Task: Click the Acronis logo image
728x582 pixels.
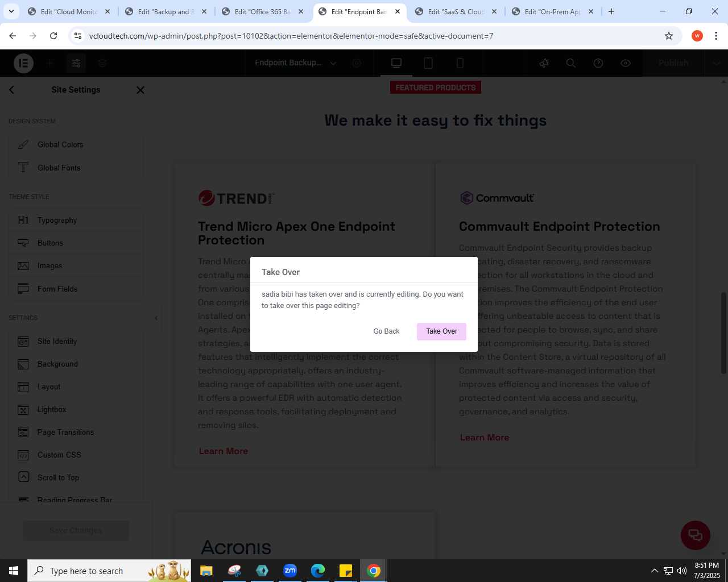Action: [237, 547]
